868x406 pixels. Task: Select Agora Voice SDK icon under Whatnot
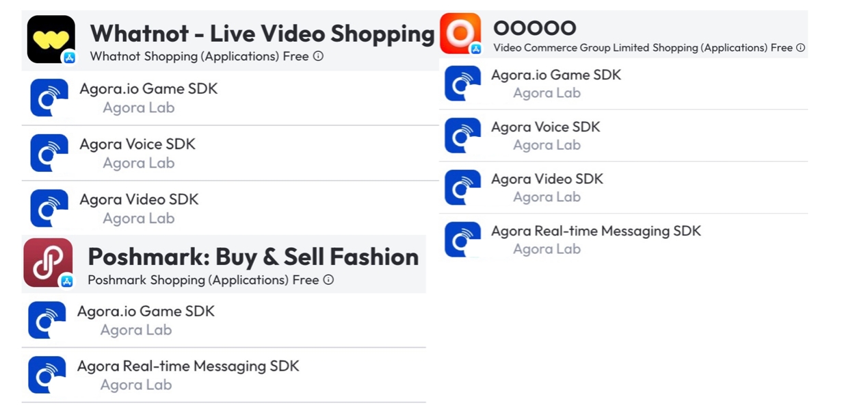tap(49, 153)
